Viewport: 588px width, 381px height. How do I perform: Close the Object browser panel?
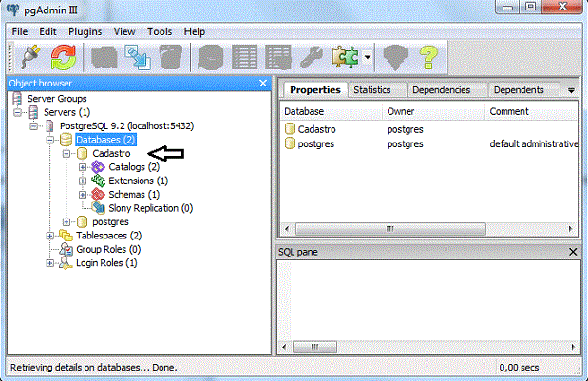point(263,83)
